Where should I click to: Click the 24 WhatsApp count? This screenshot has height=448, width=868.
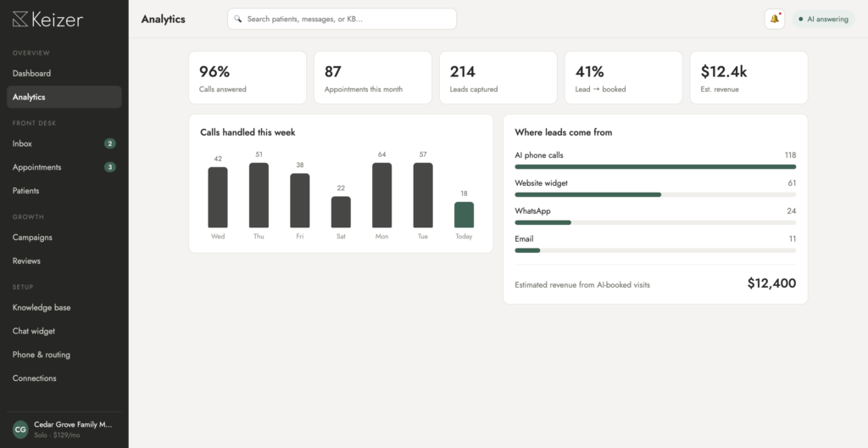791,210
